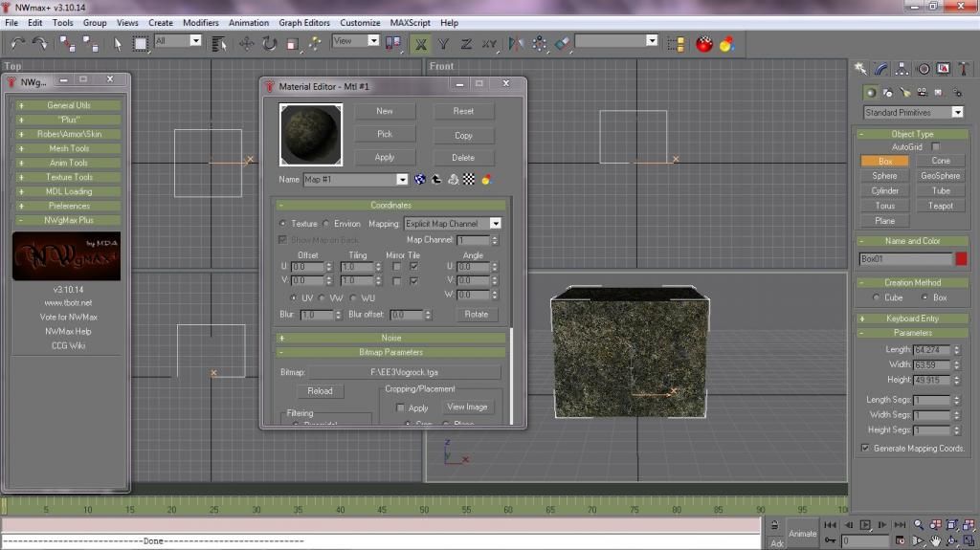Select the Rotate tool in toolbar
The image size is (980, 550).
[269, 43]
